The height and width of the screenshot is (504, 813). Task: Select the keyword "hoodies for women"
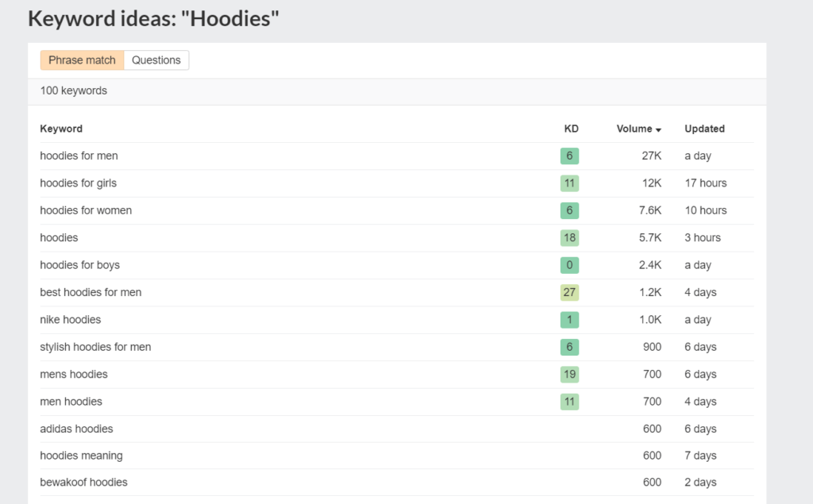click(86, 210)
